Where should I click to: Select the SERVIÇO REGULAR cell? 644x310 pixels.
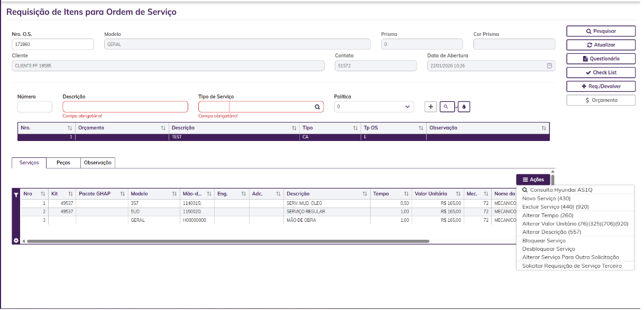pyautogui.click(x=327, y=212)
